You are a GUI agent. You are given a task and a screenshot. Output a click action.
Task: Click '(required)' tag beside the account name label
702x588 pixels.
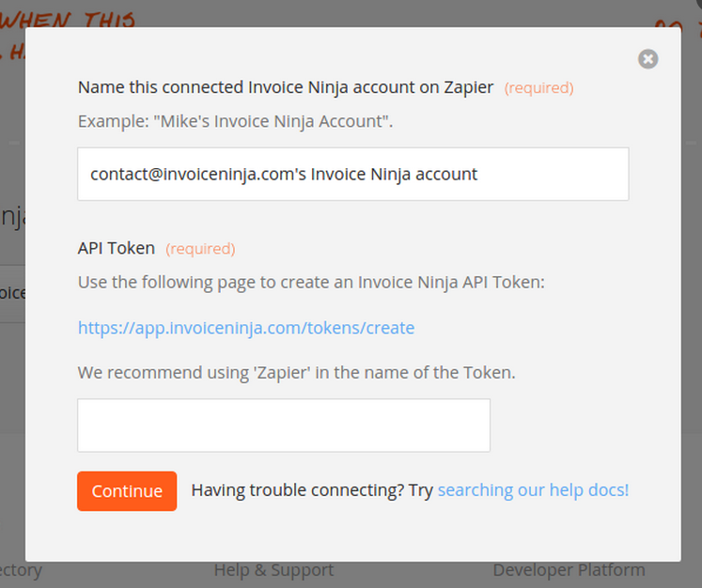(x=539, y=87)
